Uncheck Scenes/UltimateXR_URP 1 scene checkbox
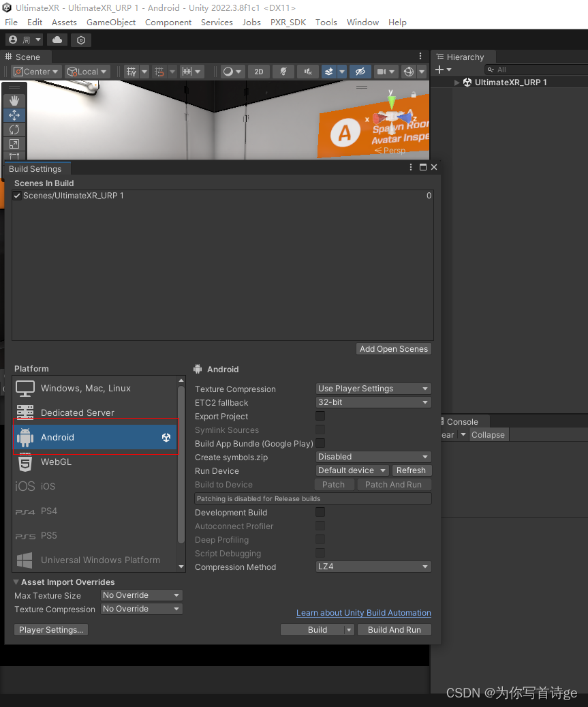 [x=17, y=195]
